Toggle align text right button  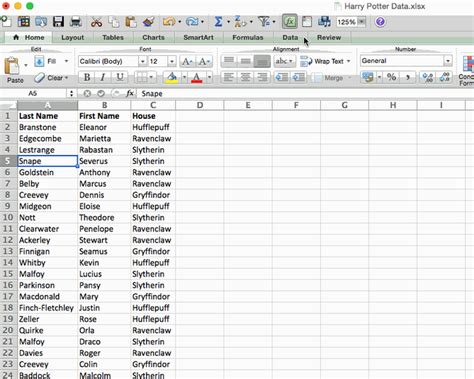(262, 77)
